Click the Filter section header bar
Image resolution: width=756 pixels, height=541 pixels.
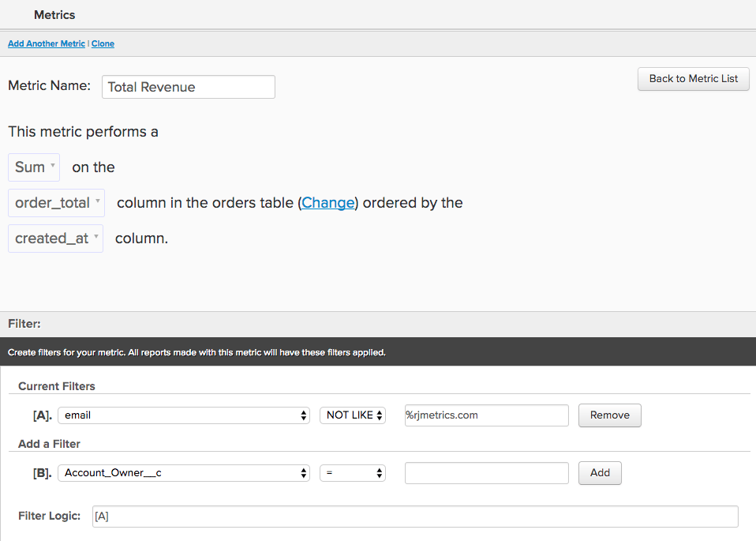378,323
